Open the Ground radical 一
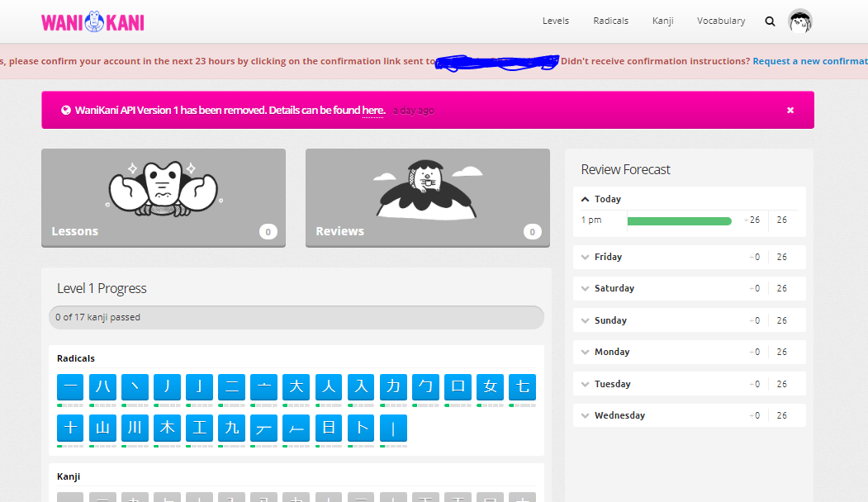868x502 pixels. 70,387
